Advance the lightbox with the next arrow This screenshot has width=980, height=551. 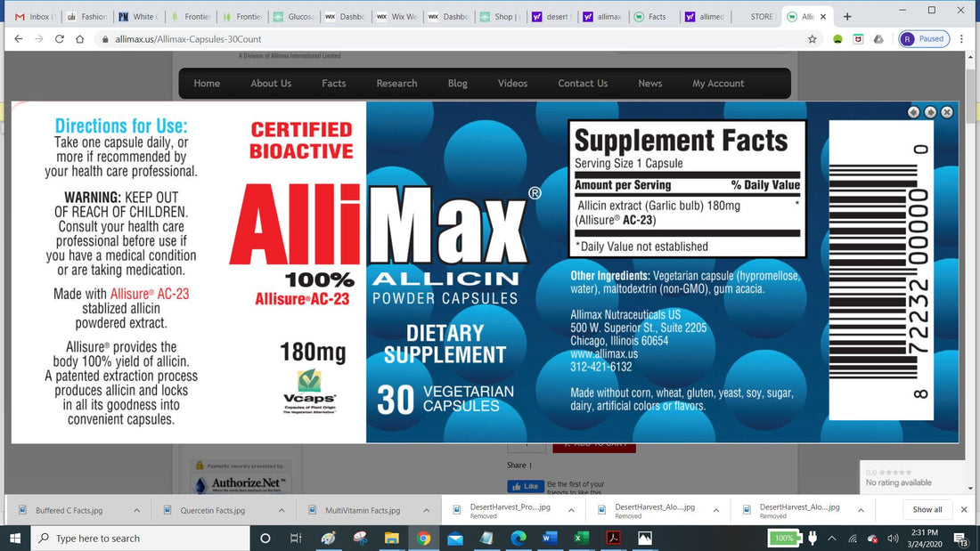pyautogui.click(x=929, y=112)
